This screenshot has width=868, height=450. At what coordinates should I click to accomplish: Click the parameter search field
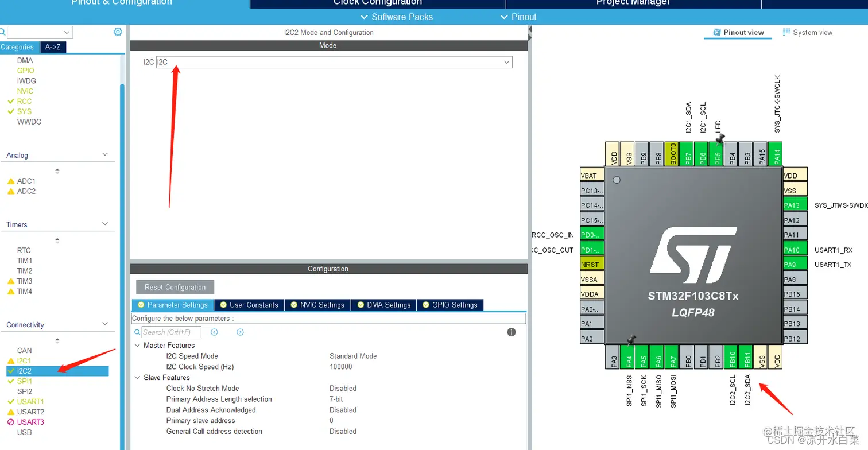tap(172, 332)
